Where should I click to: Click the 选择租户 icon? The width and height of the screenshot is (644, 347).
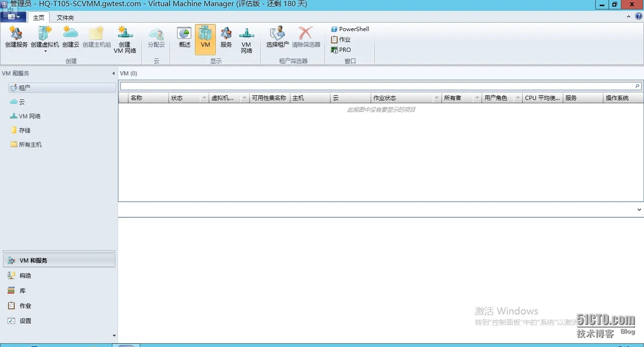point(278,37)
